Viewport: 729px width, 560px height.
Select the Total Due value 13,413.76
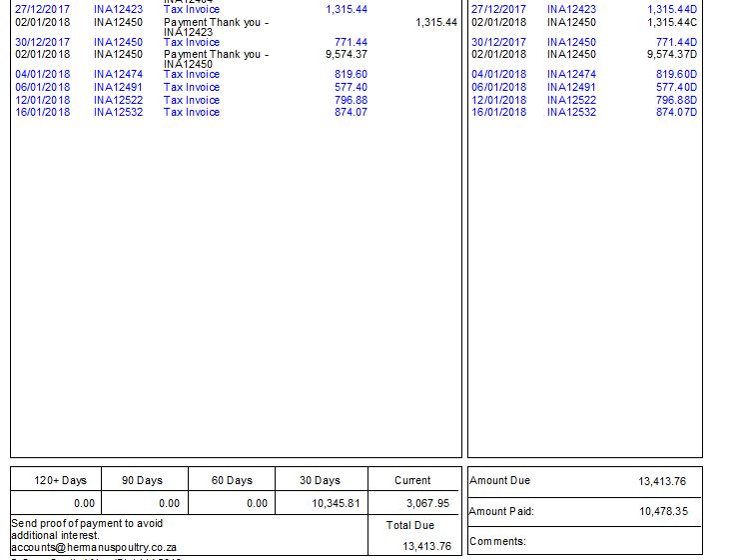click(x=426, y=546)
